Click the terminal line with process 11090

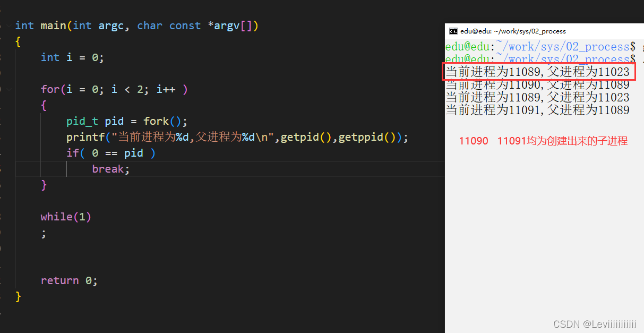(x=537, y=84)
